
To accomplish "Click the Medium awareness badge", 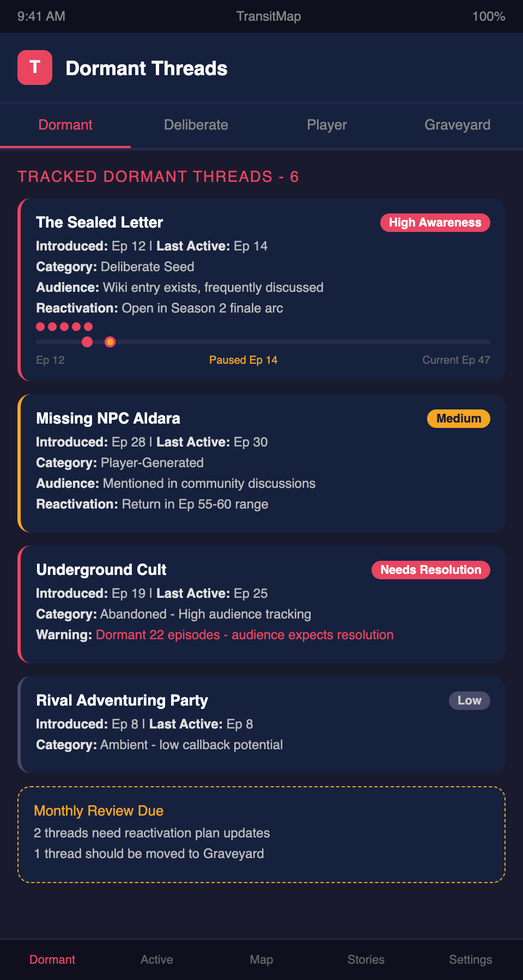I will pos(458,419).
